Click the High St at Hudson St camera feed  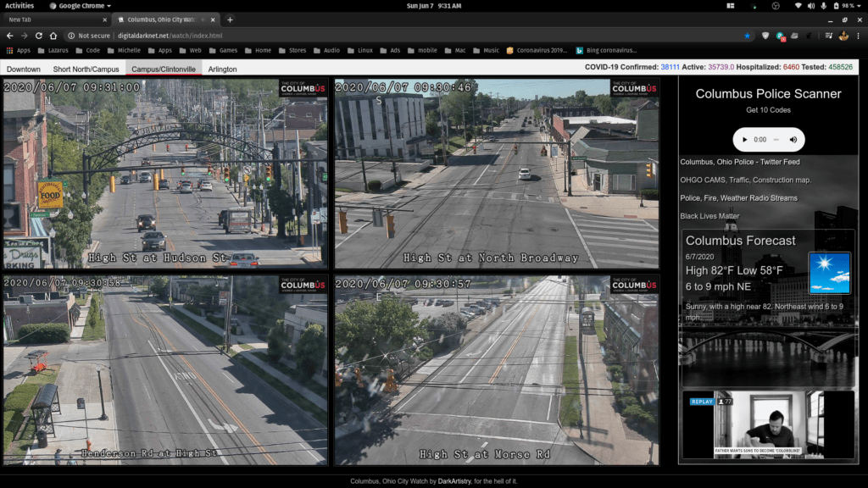click(165, 173)
